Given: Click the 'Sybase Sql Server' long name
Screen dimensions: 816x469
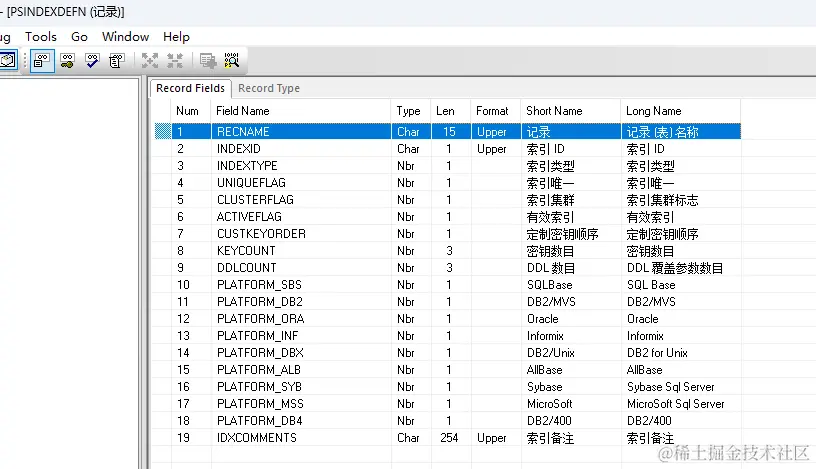Looking at the screenshot, I should click(670, 387).
